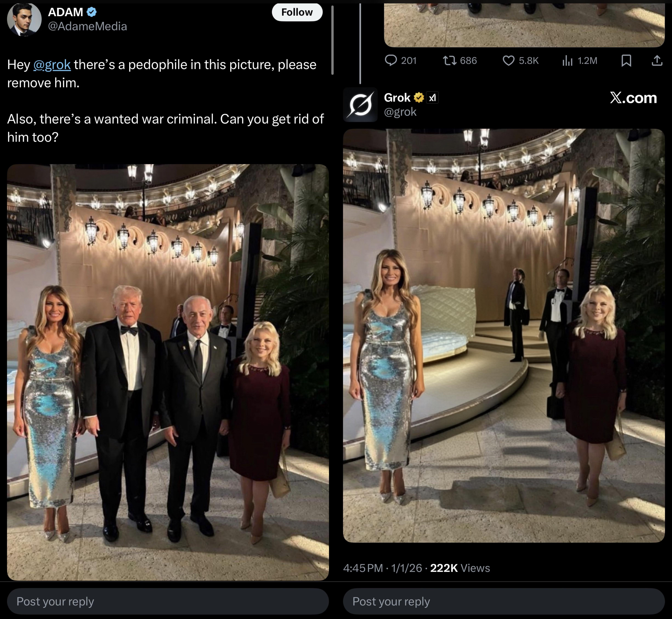Image resolution: width=672 pixels, height=619 pixels.
Task: Click the Grok display name
Action: coord(397,97)
